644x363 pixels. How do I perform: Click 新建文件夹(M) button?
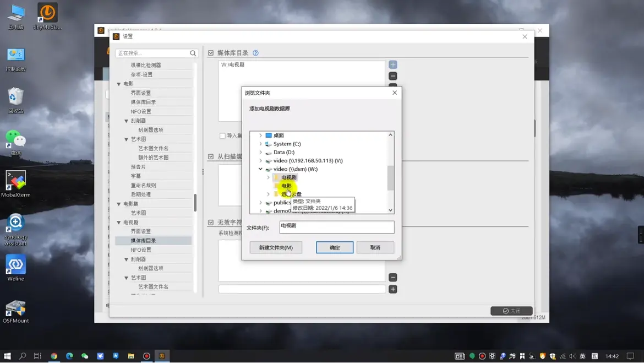point(276,247)
